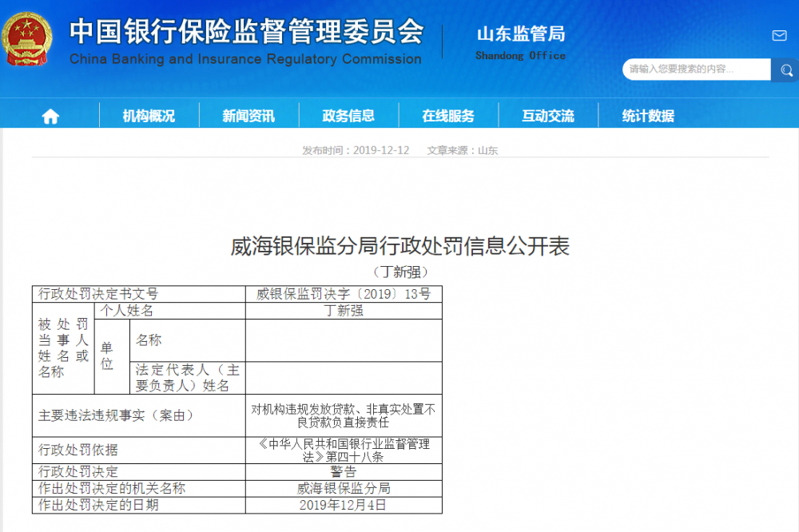Click inside the search input box
The height and width of the screenshot is (532, 799).
click(691, 70)
